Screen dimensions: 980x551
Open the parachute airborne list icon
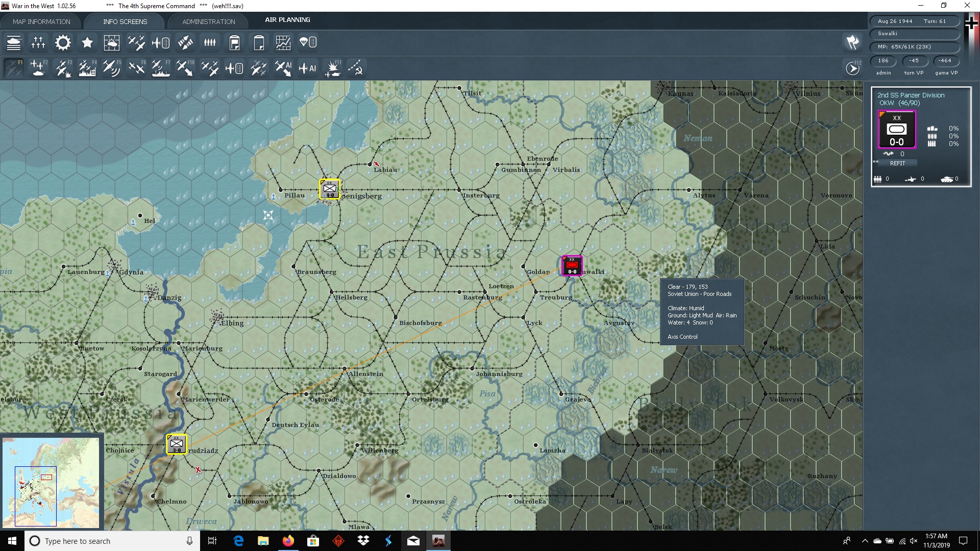pos(308,43)
